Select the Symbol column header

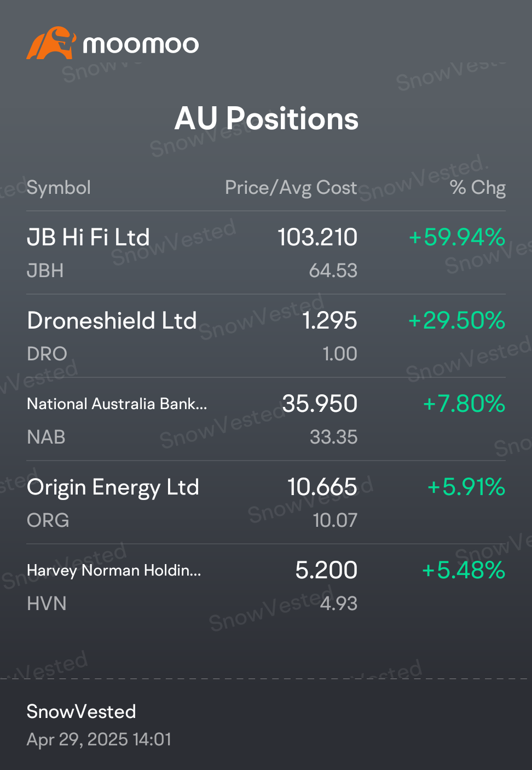point(59,188)
